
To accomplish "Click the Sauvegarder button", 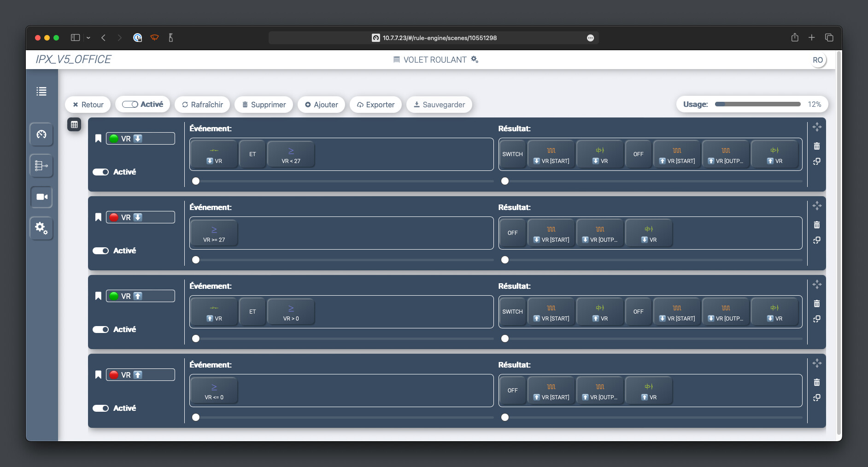I will pyautogui.click(x=439, y=105).
